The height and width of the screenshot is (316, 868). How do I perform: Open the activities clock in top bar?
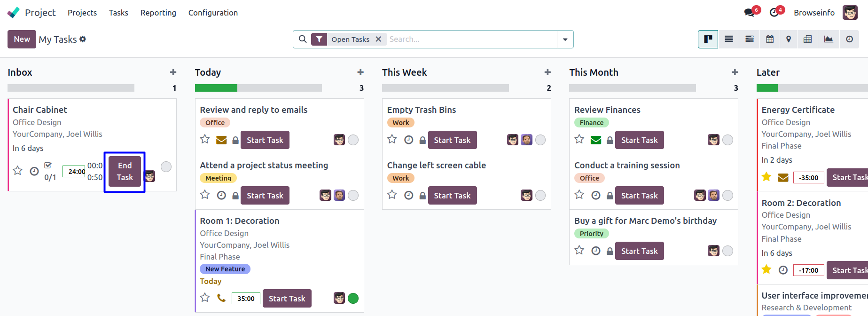774,13
